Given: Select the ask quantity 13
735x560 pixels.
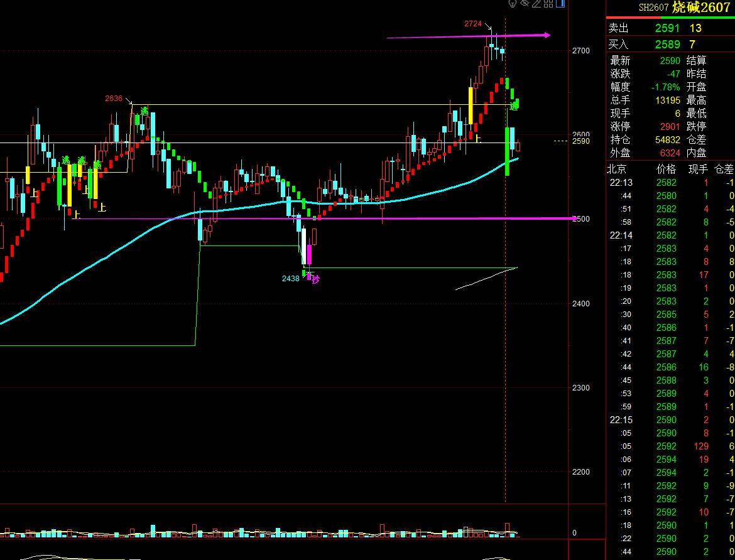Looking at the screenshot, I should (x=695, y=28).
